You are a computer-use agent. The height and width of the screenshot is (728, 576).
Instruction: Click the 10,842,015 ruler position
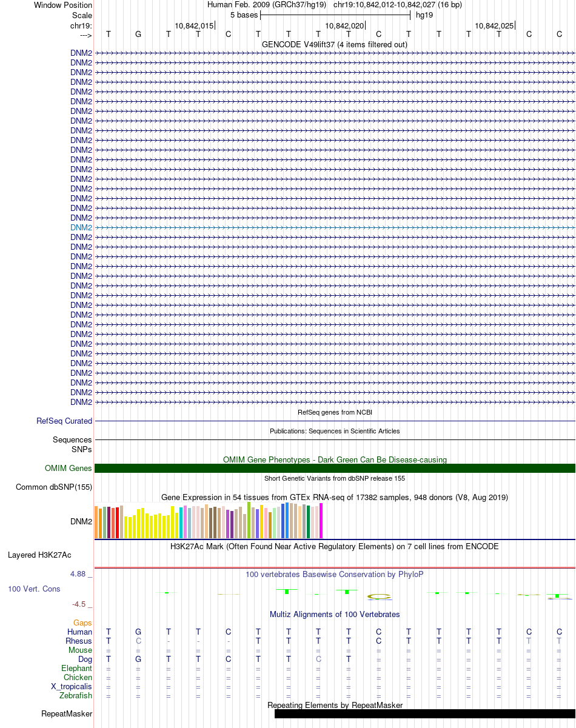[x=194, y=25]
